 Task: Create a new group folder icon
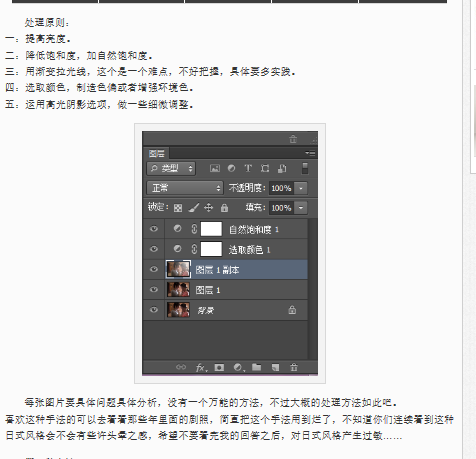click(256, 367)
